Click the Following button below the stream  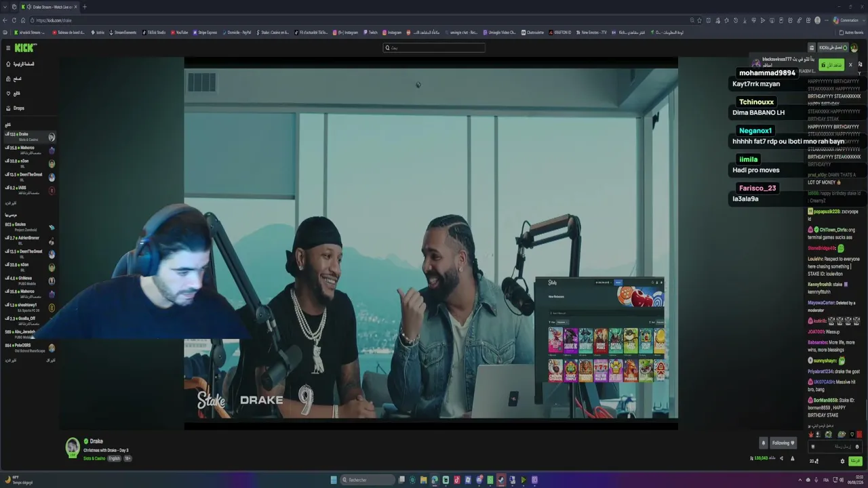783,443
